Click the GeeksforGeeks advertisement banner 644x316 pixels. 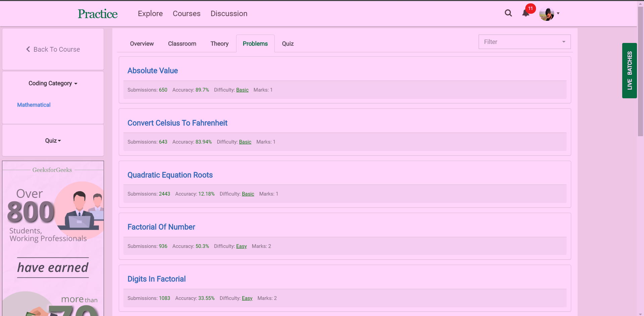click(x=53, y=238)
